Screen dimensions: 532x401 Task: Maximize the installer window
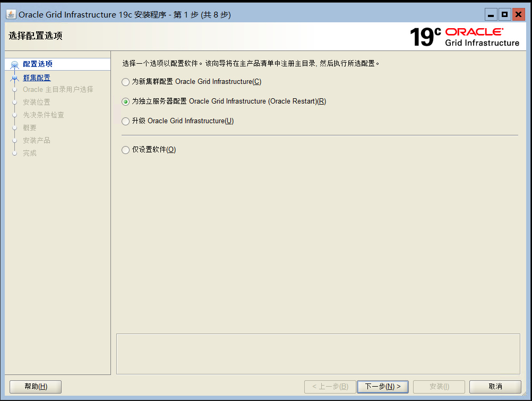[x=504, y=14]
